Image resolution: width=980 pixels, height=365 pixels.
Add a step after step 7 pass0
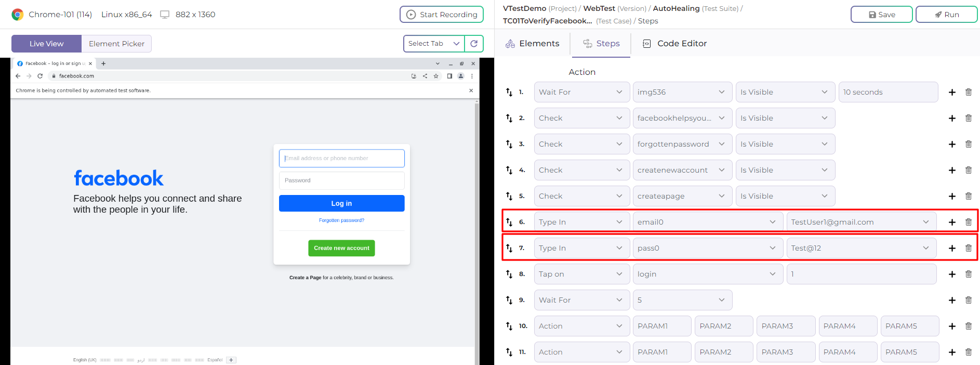tap(952, 248)
